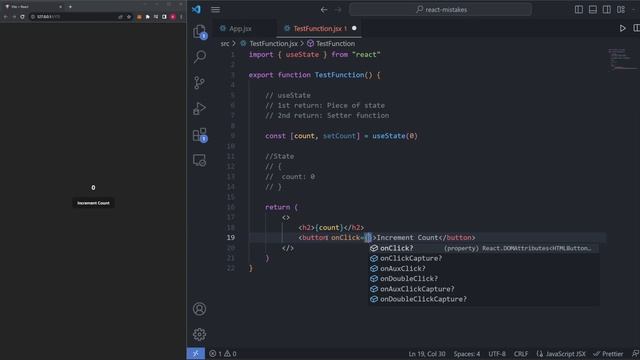Open the Search view in activity bar
640x360 pixels.
200,56
